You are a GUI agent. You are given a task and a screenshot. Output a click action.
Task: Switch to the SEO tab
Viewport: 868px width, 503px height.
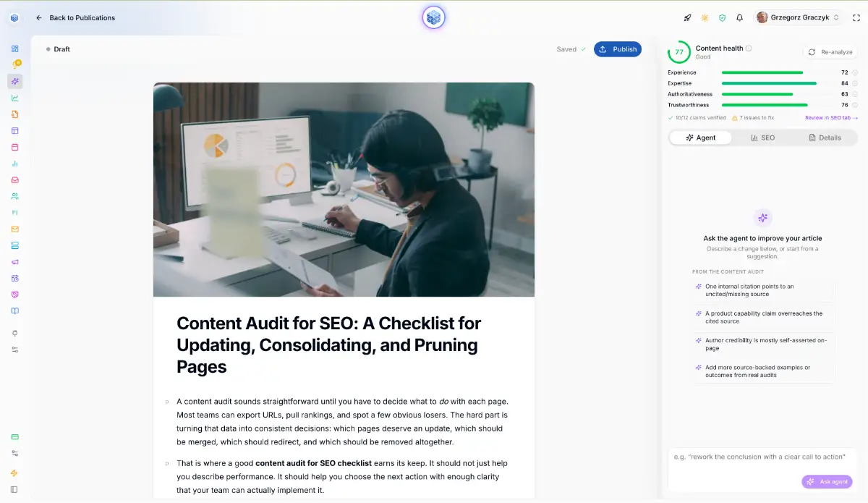762,138
